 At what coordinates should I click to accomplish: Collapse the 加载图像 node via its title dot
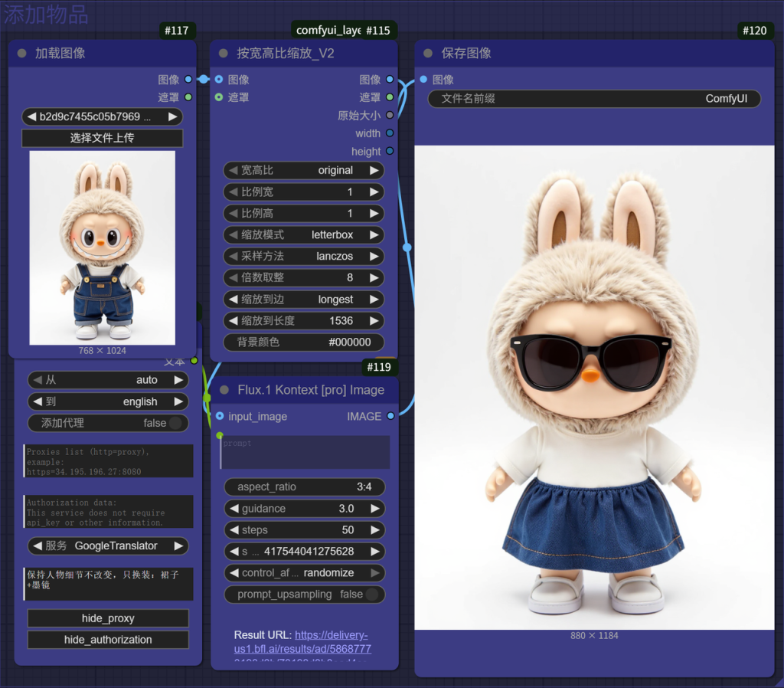21,54
